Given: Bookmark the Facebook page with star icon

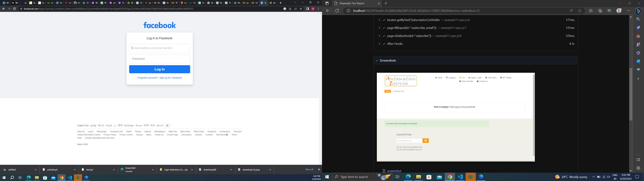Looking at the screenshot, I should click(301, 9).
